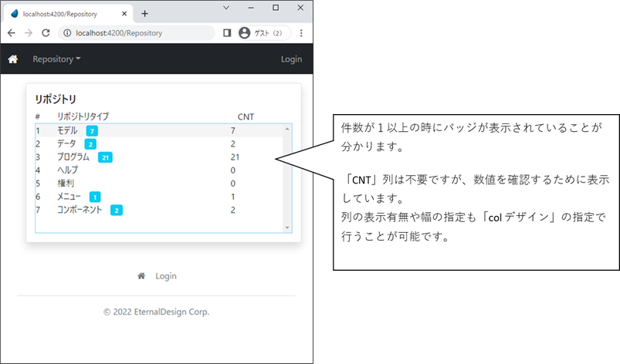This screenshot has height=364, width=620.
Task: Open the guest profile button
Action: (264, 33)
